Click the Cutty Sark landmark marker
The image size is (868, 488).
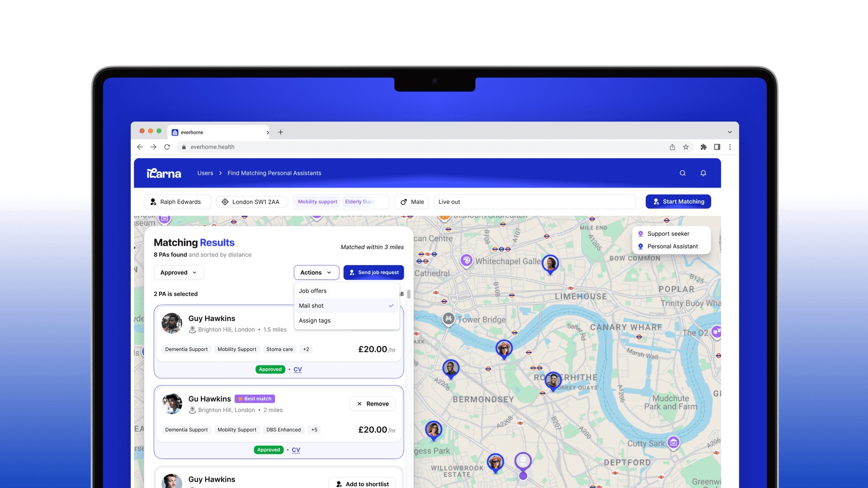(673, 442)
